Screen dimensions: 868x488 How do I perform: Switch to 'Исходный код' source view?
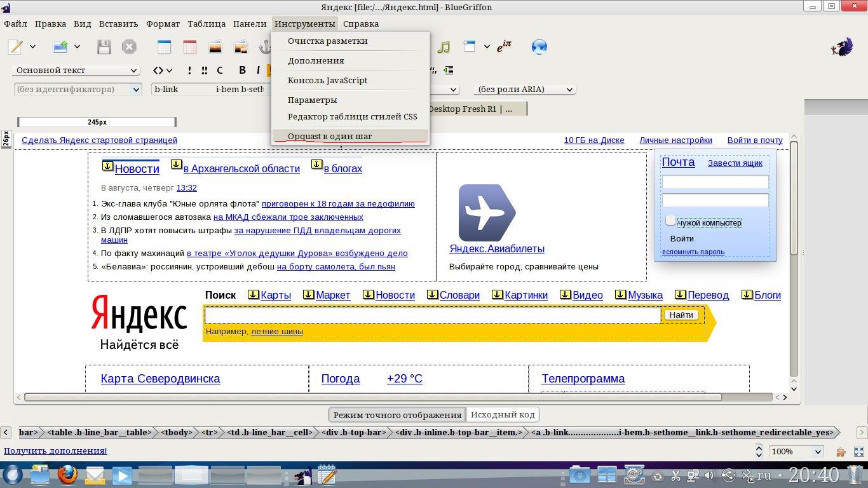coord(503,414)
